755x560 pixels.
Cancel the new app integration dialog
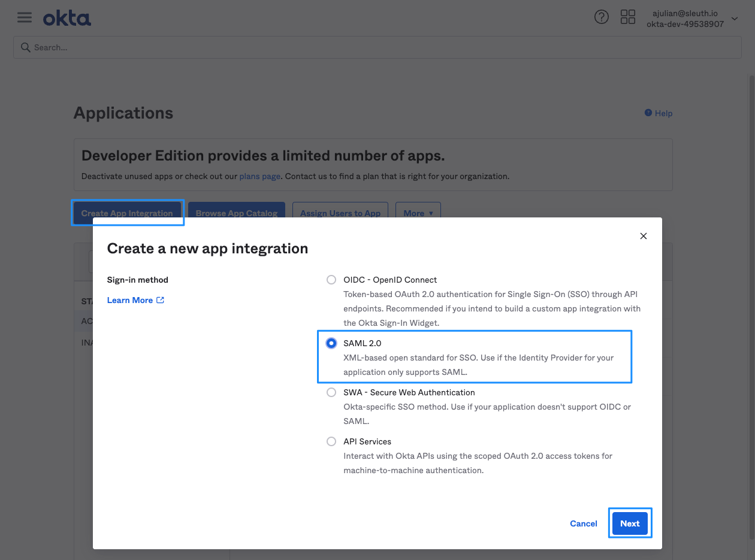click(x=583, y=523)
